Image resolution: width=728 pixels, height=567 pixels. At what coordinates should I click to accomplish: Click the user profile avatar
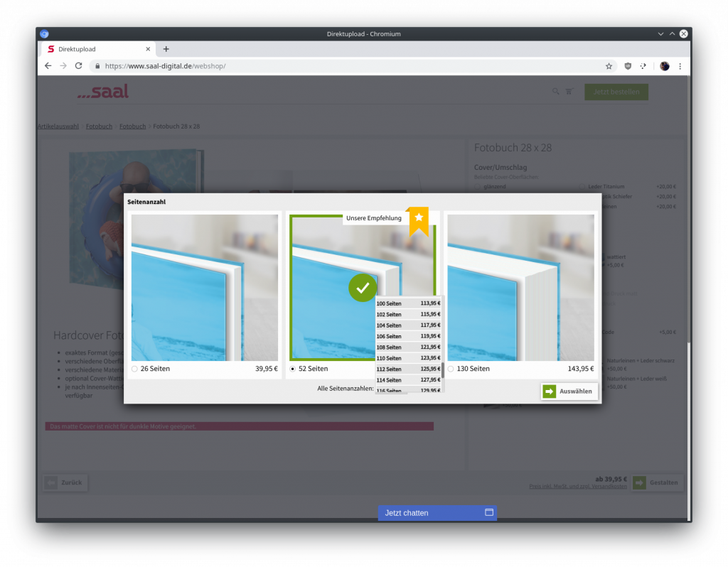click(x=664, y=66)
